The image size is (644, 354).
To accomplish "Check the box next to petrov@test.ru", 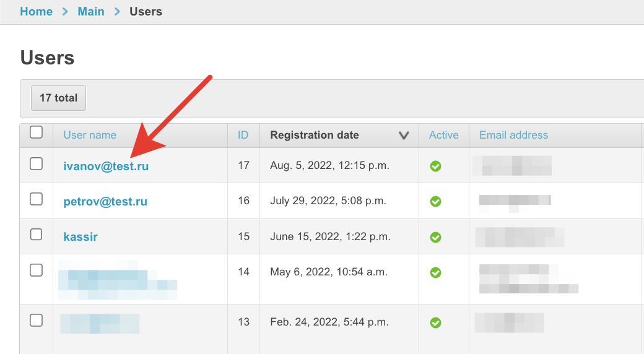I will [x=37, y=199].
